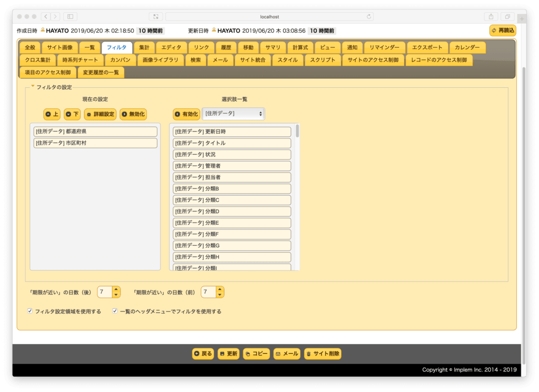Click the 選択肢一覧 list scrollbar
The image size is (539, 392).
(297, 131)
